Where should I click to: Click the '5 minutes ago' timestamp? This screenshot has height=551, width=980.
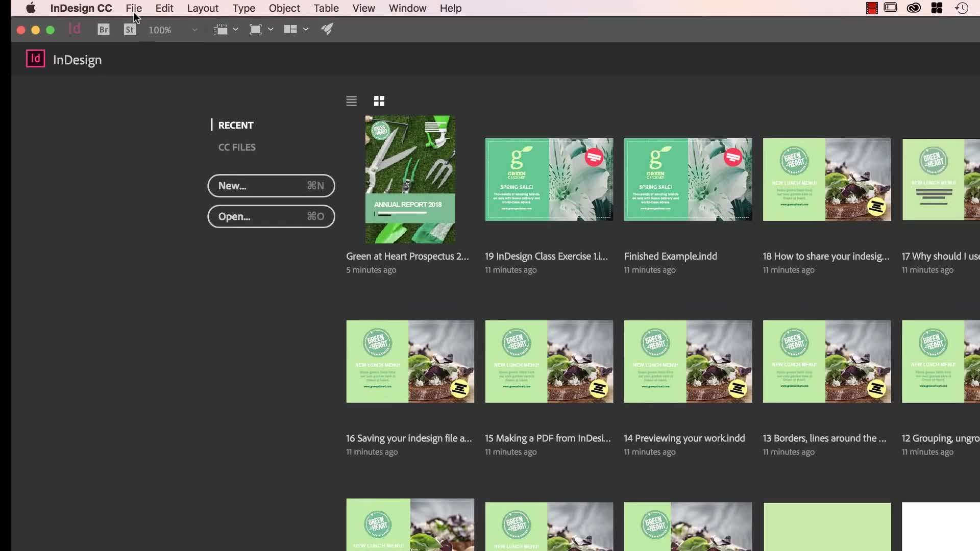pyautogui.click(x=371, y=270)
